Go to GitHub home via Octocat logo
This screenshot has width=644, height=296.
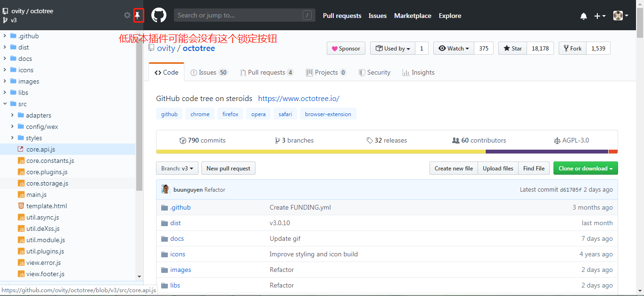click(x=159, y=16)
